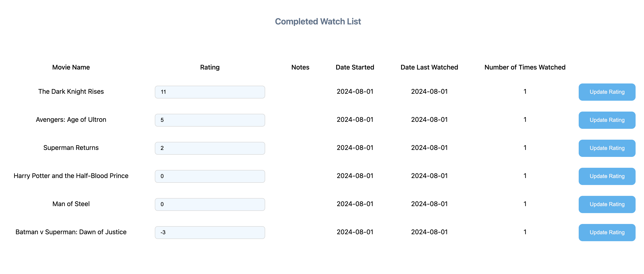Viewport: 644px width, 274px height.
Task: Click Update Rating for Batman v Superman
Action: 607,233
